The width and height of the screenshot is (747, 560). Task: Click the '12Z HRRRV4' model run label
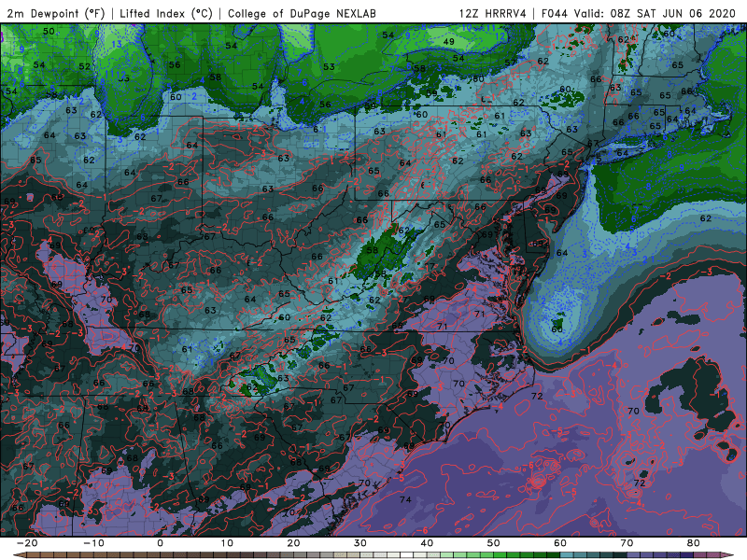coord(493,14)
